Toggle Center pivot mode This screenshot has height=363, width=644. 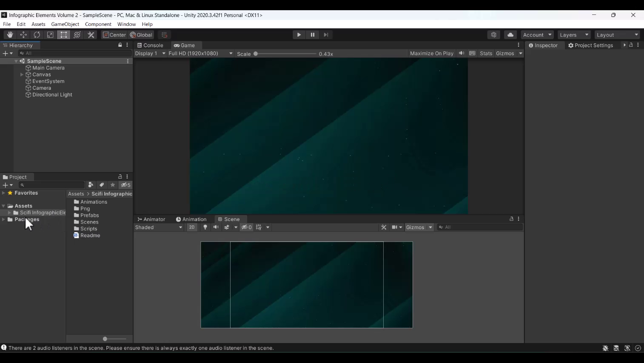(x=114, y=35)
